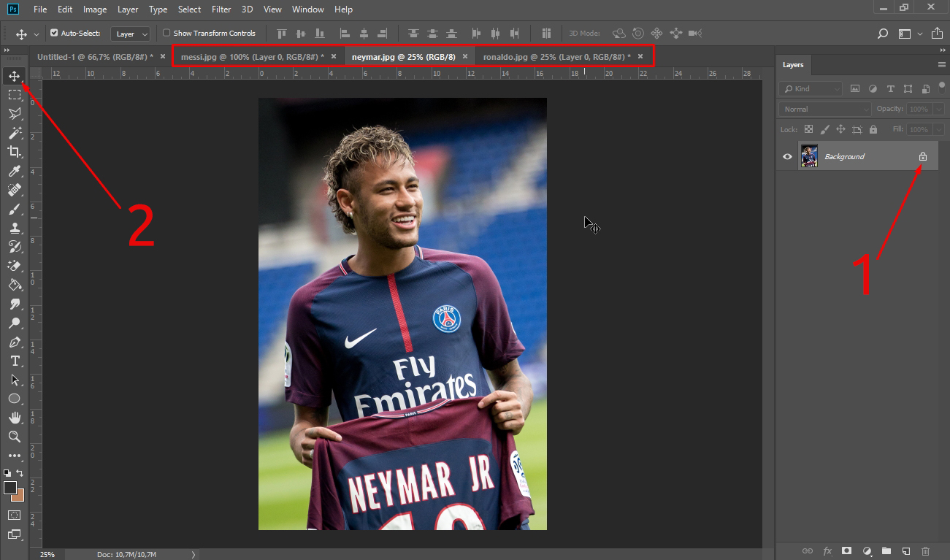Open the Edit Toolbar three-dots button
Screen dimensions: 950x560
click(14, 456)
